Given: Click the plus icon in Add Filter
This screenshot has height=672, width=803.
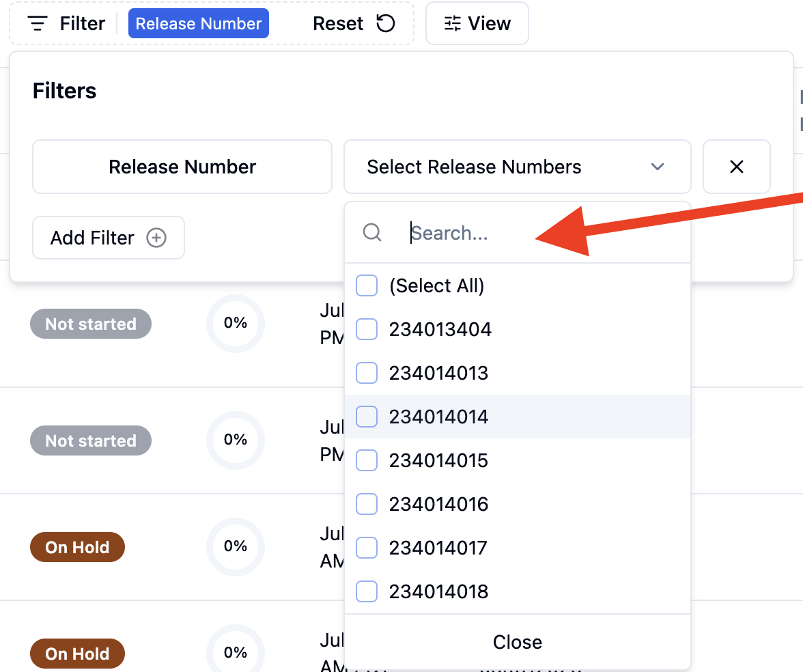Looking at the screenshot, I should (156, 238).
